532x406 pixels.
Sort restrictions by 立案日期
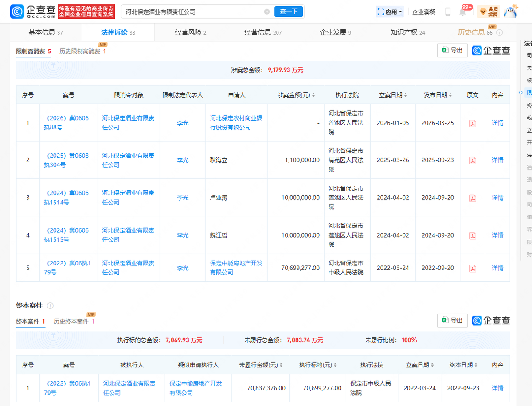point(393,95)
